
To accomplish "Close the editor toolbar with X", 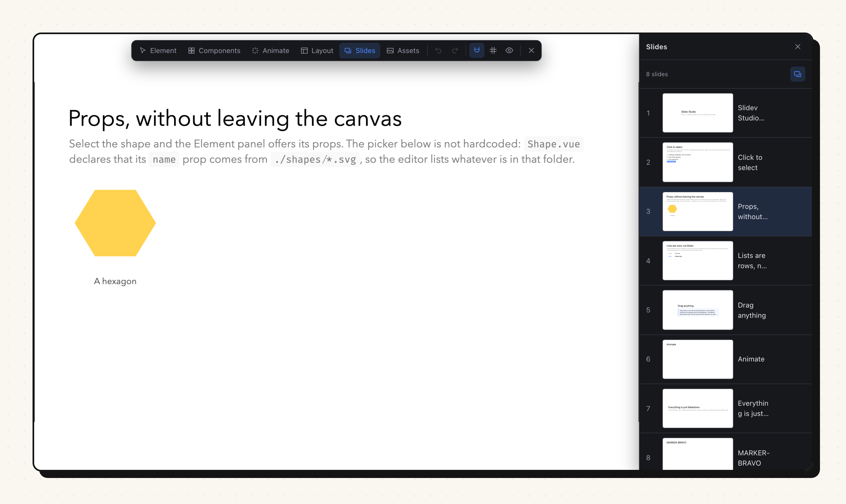I will [531, 50].
